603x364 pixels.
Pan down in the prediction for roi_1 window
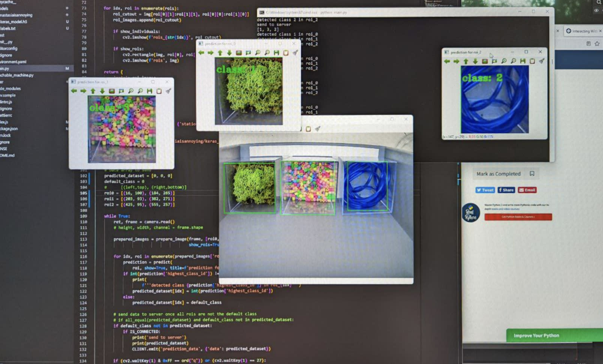[x=102, y=91]
